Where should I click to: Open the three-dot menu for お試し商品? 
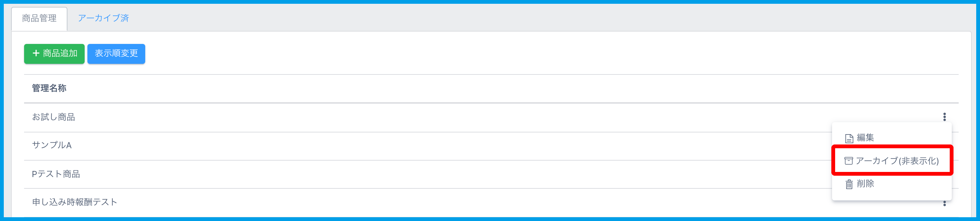[x=944, y=117]
